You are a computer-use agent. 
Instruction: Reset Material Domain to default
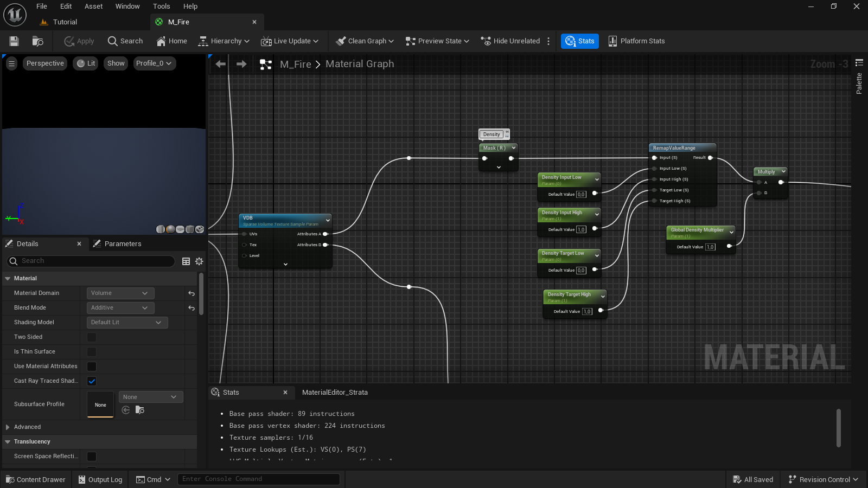tap(192, 293)
